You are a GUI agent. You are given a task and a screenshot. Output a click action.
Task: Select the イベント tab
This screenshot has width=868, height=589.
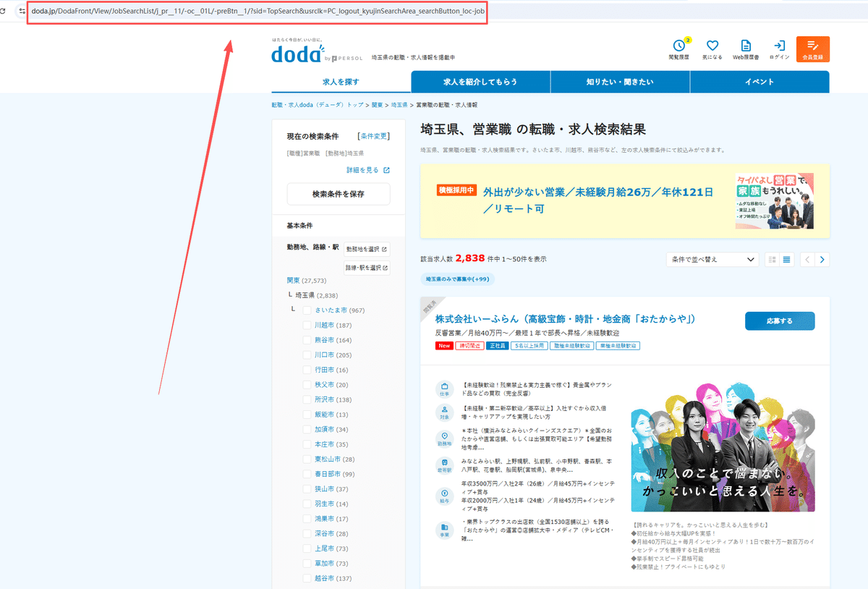(x=759, y=82)
